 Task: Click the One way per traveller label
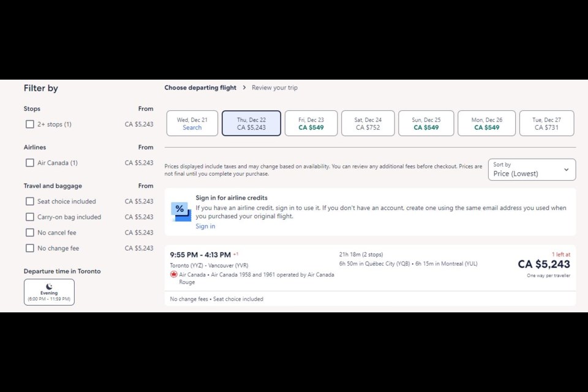[x=549, y=276]
